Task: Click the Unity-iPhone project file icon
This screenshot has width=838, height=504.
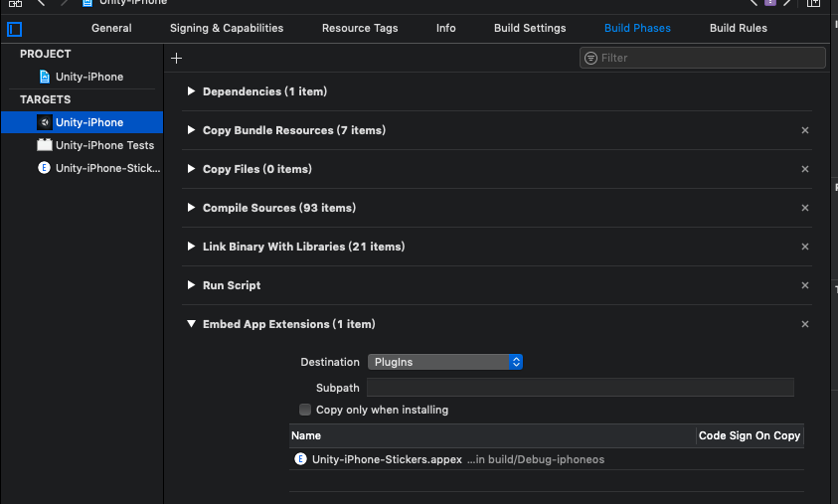Action: tap(45, 77)
